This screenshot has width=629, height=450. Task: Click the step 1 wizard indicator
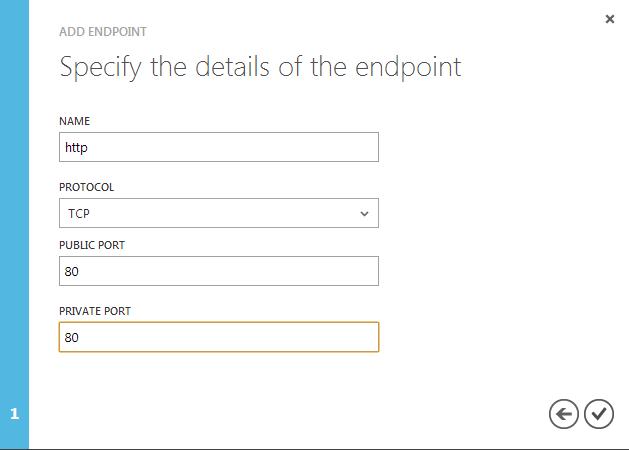point(14,414)
